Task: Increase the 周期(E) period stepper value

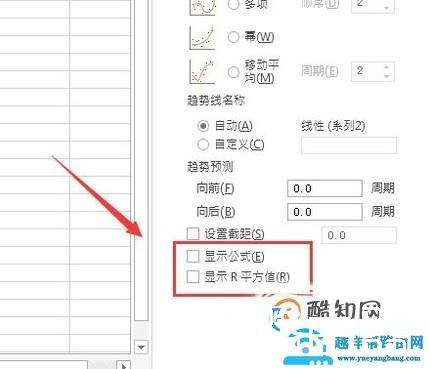Action: tap(387, 67)
